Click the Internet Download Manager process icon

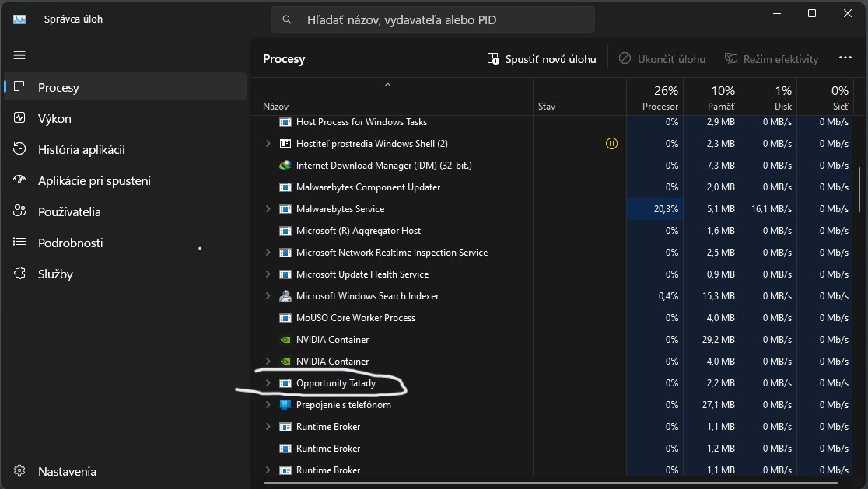[285, 166]
